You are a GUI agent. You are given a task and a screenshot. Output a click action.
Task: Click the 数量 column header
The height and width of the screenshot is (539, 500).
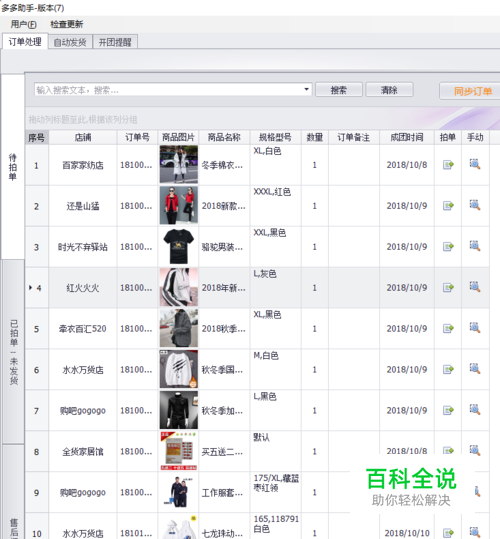coord(314,138)
